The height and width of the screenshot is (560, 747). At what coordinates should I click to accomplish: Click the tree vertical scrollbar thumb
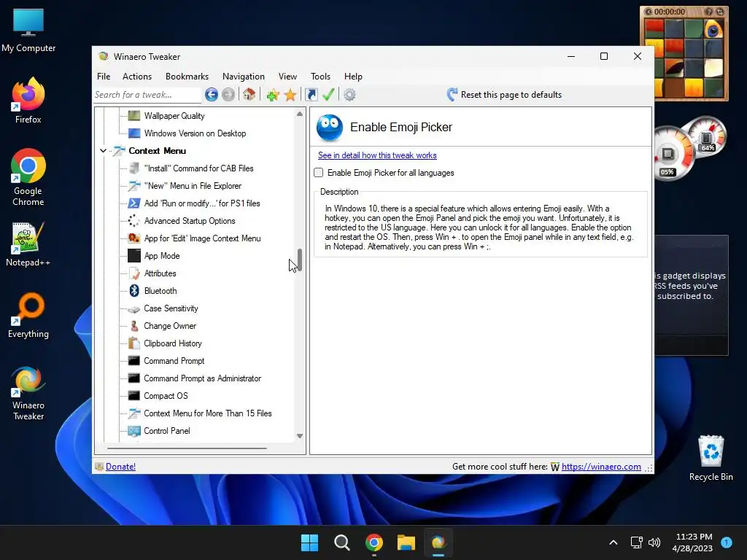pos(300,260)
